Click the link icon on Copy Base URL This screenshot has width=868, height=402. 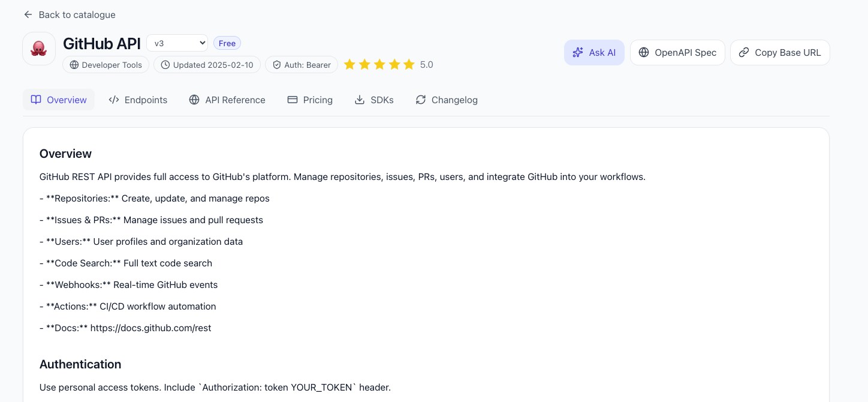coord(744,52)
